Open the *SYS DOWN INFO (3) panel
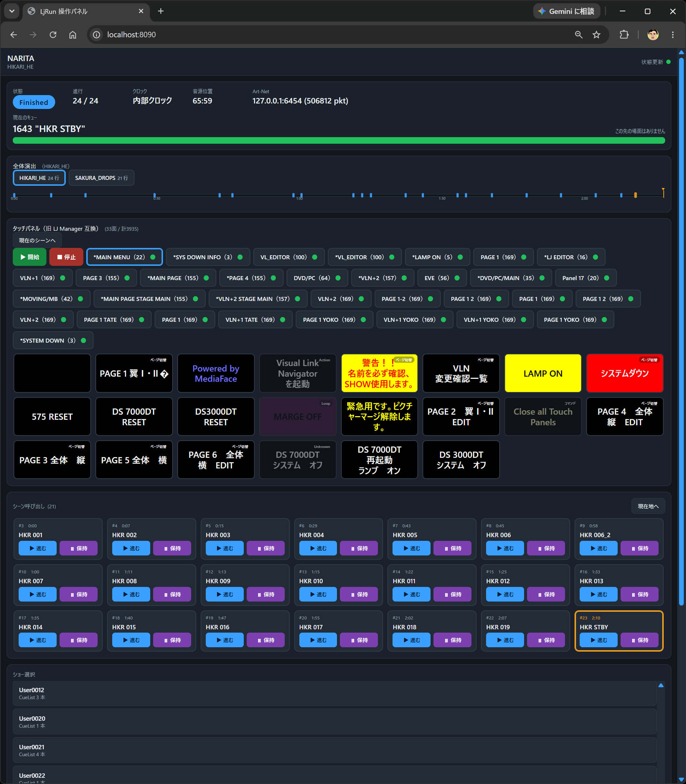The height and width of the screenshot is (784, 686). 208,257
